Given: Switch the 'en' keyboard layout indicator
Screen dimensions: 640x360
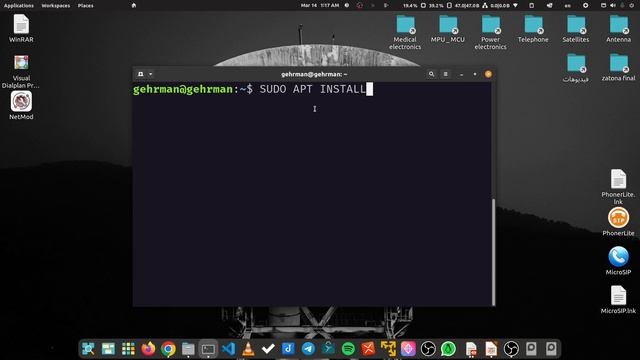Looking at the screenshot, I should [567, 6].
